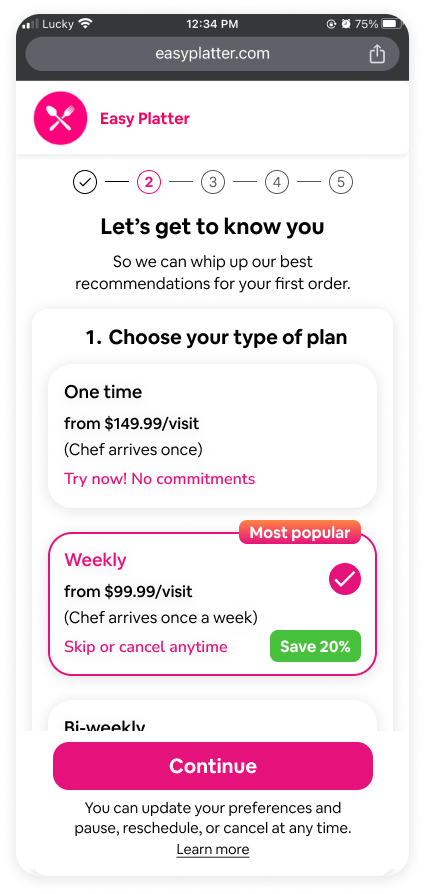Tap the easyplatter.com address bar

tap(212, 54)
